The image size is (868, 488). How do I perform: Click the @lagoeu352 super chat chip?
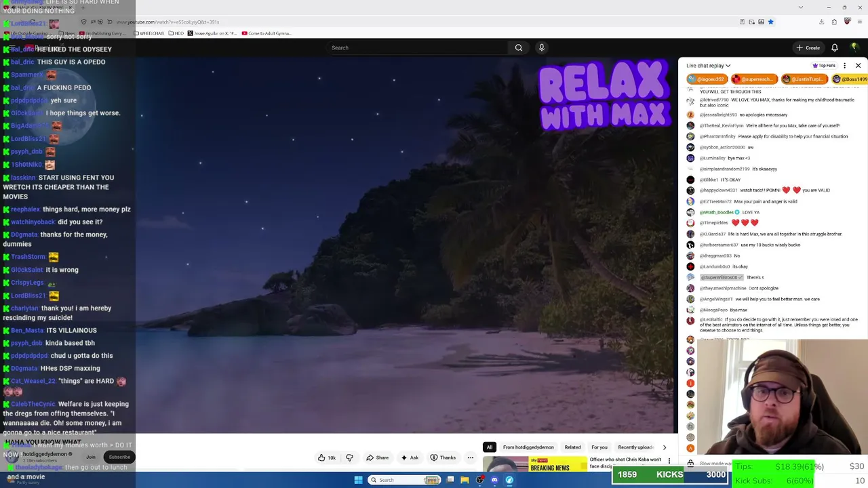pos(707,79)
